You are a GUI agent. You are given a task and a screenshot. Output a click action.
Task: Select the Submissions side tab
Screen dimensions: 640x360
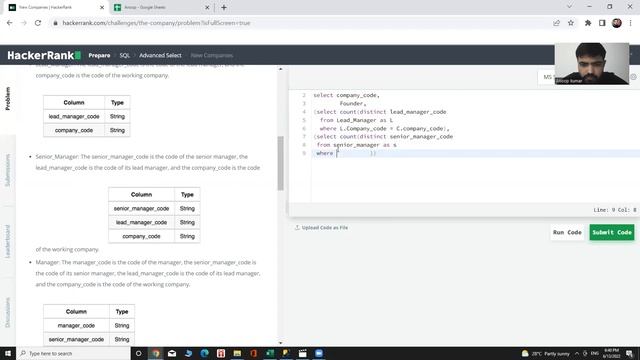click(x=7, y=170)
